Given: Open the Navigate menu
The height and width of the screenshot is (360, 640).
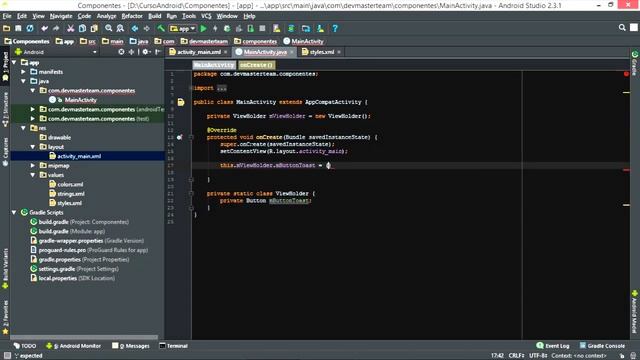Looking at the screenshot, I should coord(61,16).
